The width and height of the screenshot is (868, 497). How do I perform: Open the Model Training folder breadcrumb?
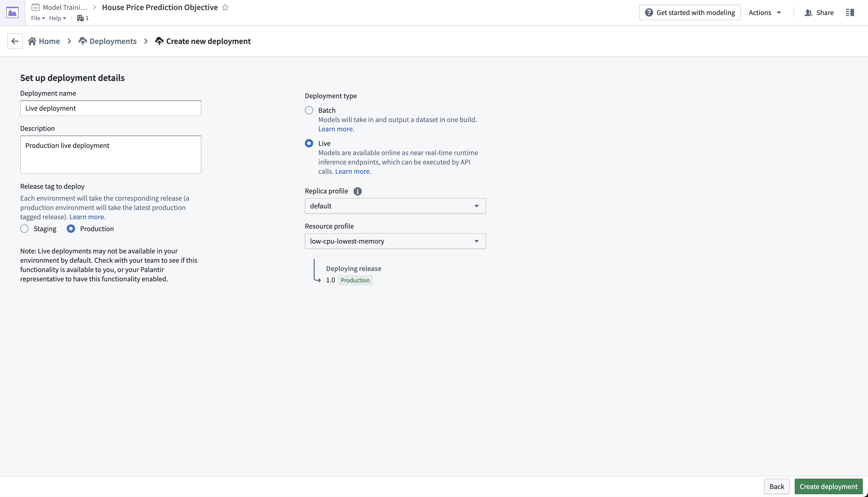click(x=60, y=7)
